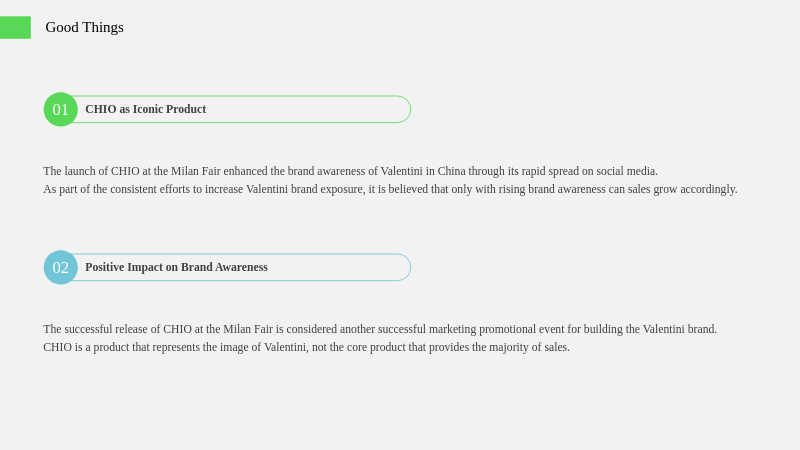
Task: Click the rounded right end of blue pill outline
Action: (x=404, y=267)
